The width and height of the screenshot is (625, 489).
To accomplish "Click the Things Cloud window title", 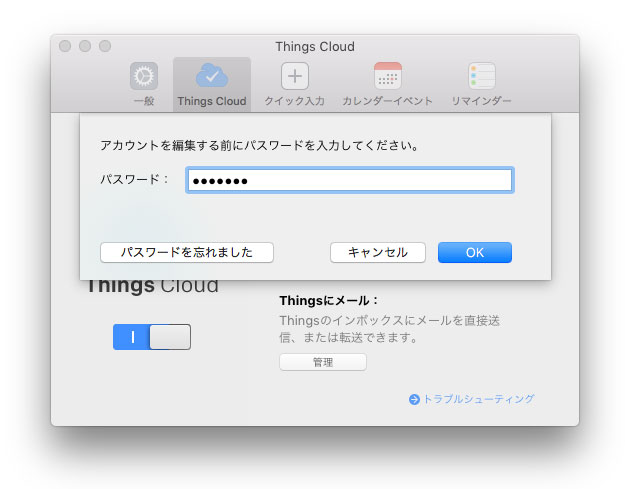I will click(315, 47).
